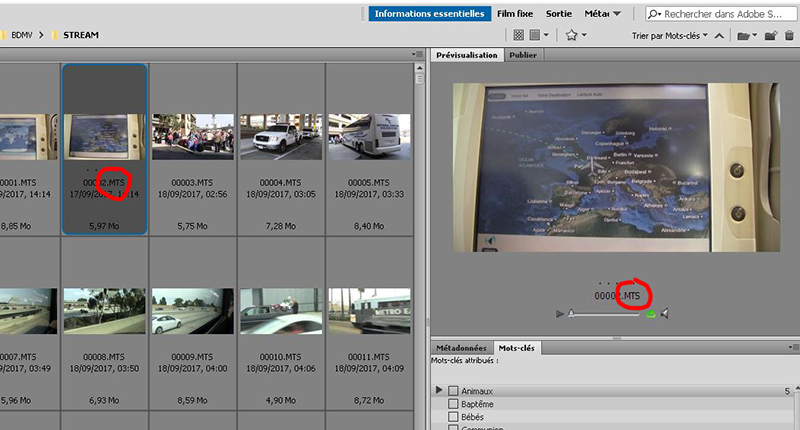The image size is (800, 430).
Task: Expand the Animaux keyword group
Action: click(x=438, y=390)
